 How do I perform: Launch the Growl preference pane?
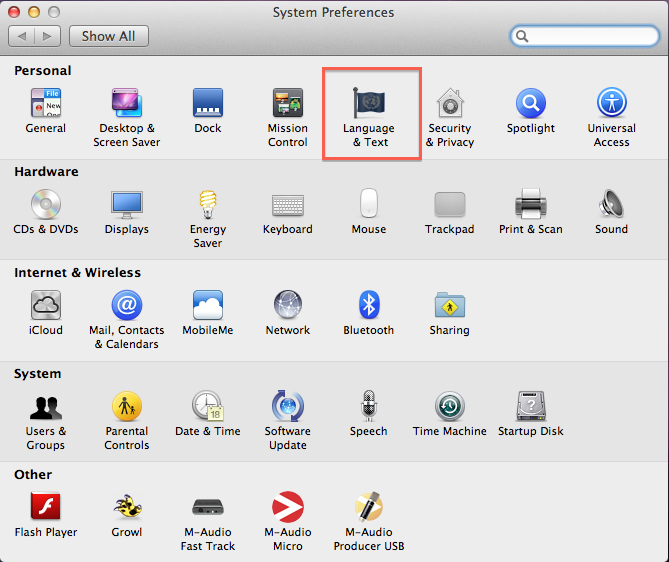pyautogui.click(x=127, y=508)
